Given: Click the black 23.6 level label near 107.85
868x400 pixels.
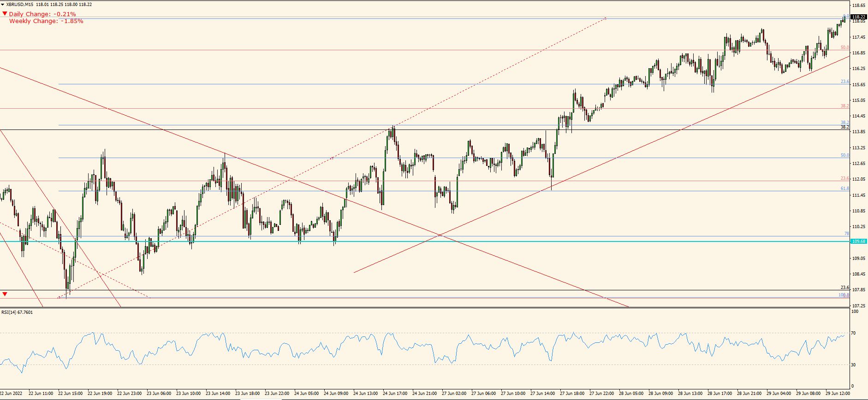Looking at the screenshot, I should point(844,288).
